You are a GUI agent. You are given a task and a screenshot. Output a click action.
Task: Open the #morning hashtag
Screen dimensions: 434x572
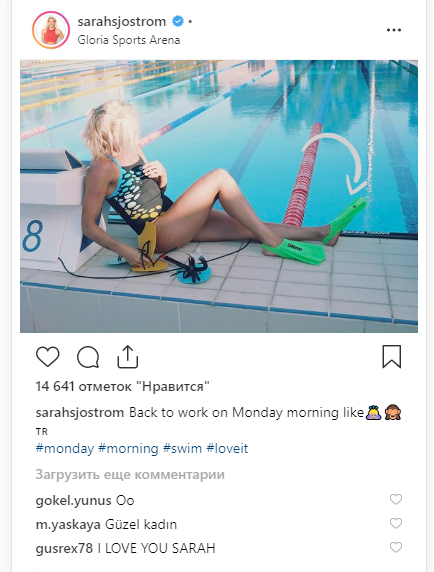click(x=128, y=448)
